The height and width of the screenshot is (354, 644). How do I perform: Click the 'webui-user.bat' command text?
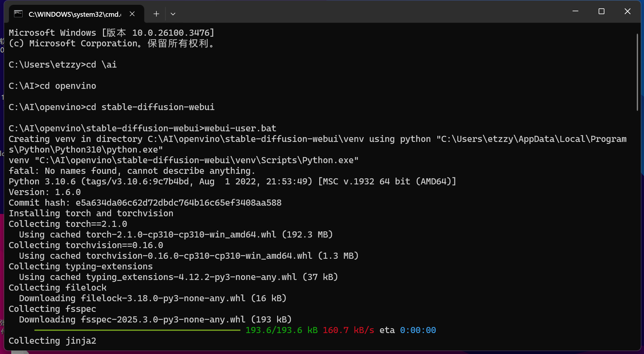pos(240,128)
